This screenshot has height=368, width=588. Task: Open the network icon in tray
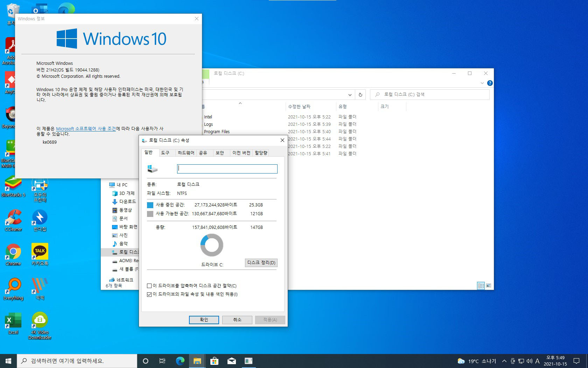[521, 361]
